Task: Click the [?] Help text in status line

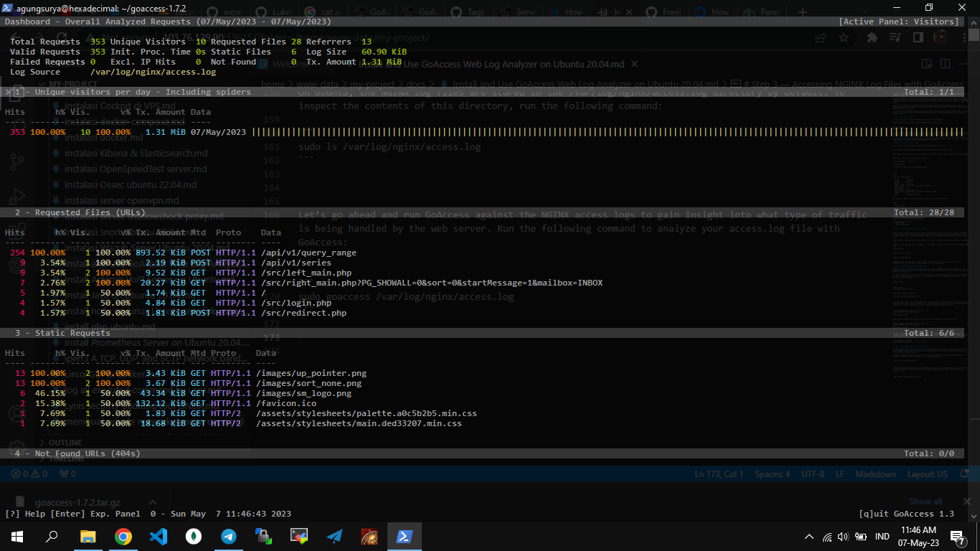Action: tap(24, 514)
